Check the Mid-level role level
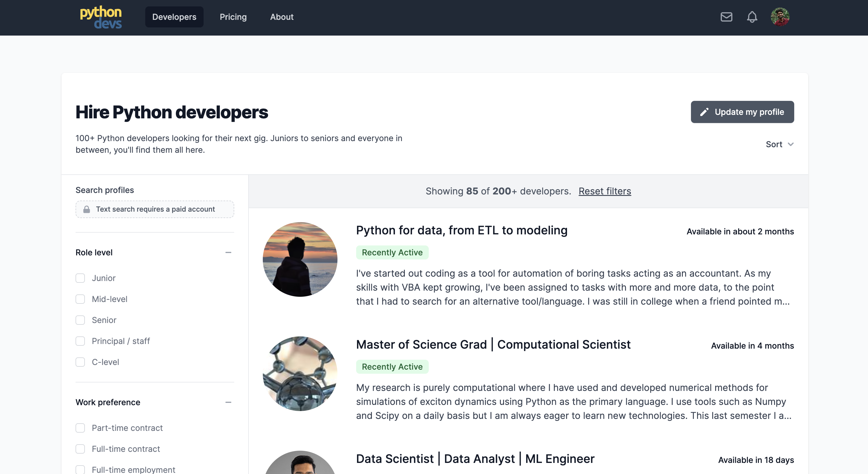This screenshot has width=868, height=474. click(80, 299)
